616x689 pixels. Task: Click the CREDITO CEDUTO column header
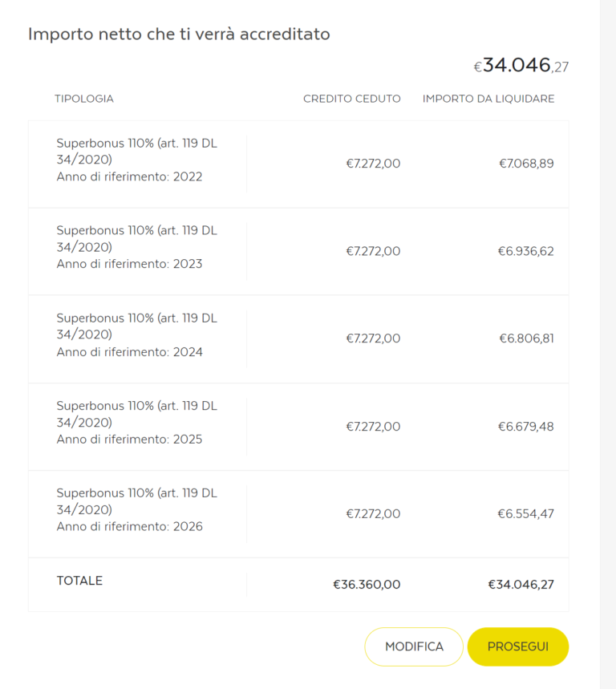351,99
